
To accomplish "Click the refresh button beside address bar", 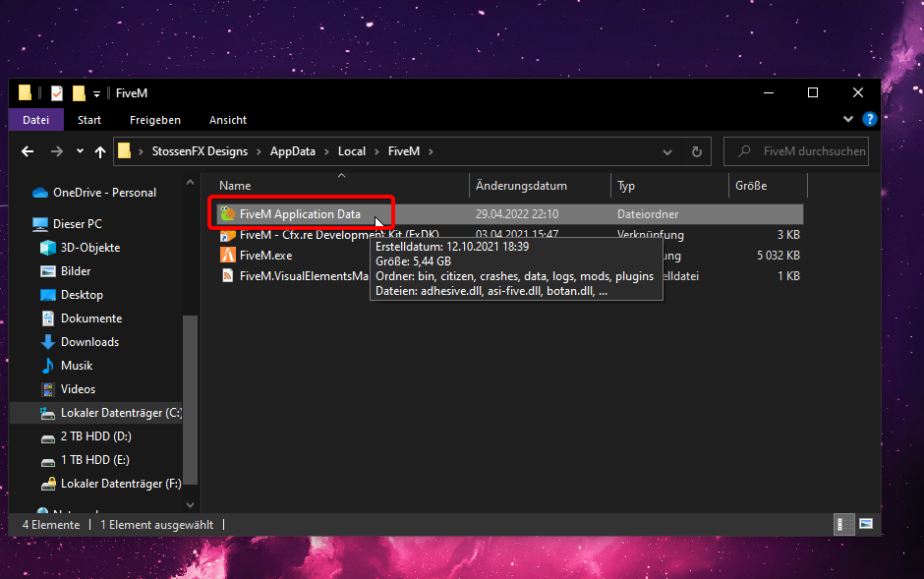I will coord(696,151).
